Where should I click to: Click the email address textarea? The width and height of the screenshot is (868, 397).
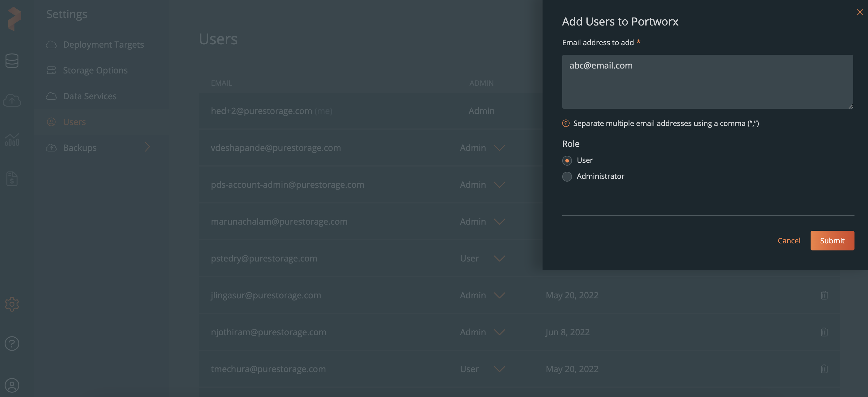708,82
